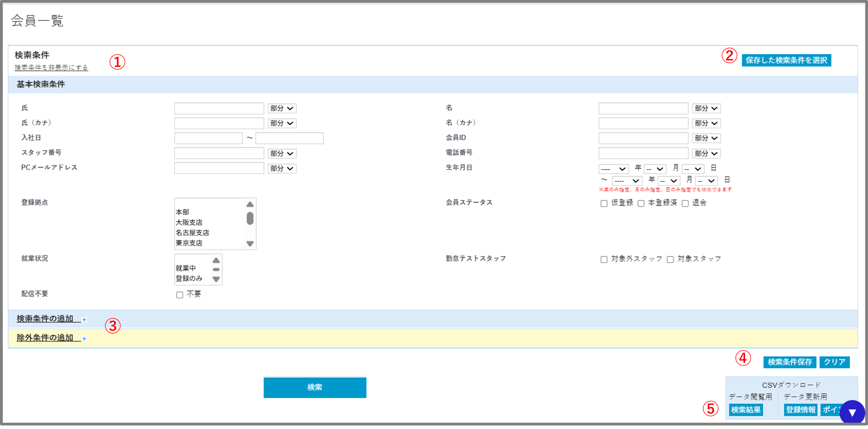868x429 pixels.
Task: Focus the PCメールアドレス input field
Action: (x=219, y=168)
